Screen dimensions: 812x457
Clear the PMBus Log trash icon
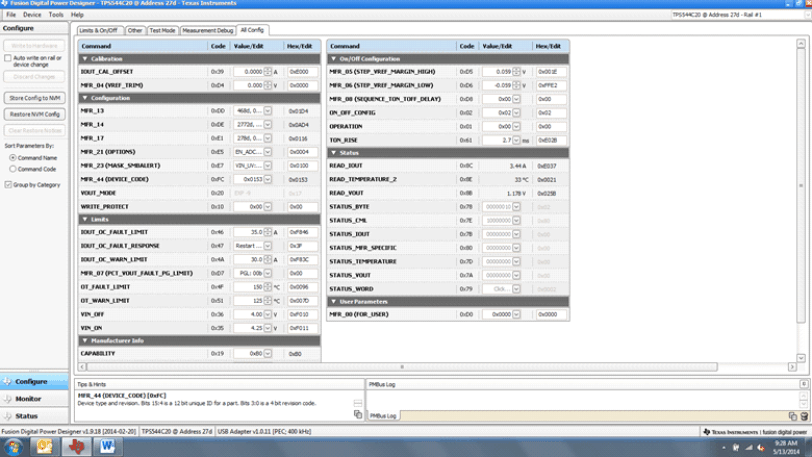804,416
